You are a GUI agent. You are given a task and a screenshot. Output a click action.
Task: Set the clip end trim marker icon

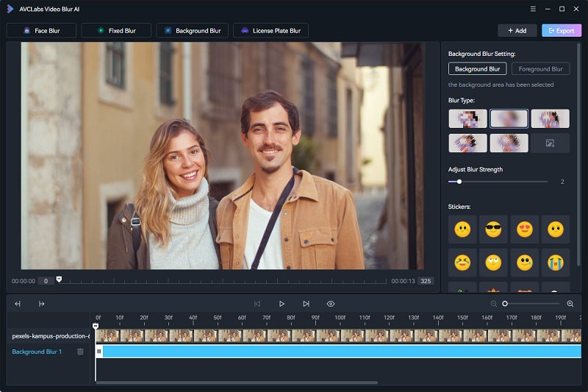coord(41,304)
